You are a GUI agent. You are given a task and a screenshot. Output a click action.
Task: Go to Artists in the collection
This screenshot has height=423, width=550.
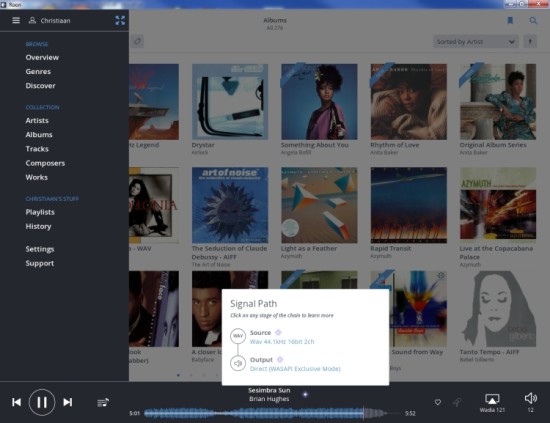tap(37, 121)
